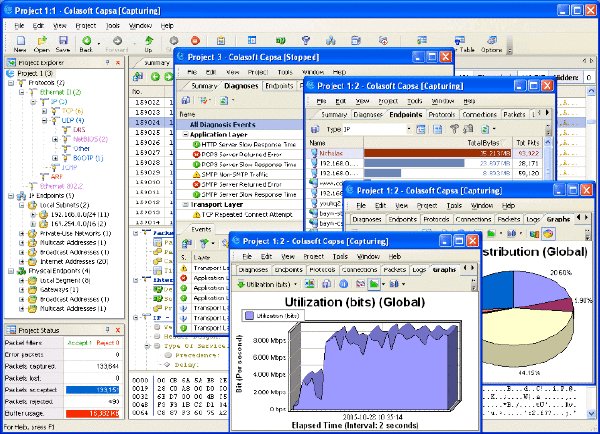Click the filter funnel icon in main toolbar
Image resolution: width=600 pixels, height=434 pixels.
[x=306, y=41]
